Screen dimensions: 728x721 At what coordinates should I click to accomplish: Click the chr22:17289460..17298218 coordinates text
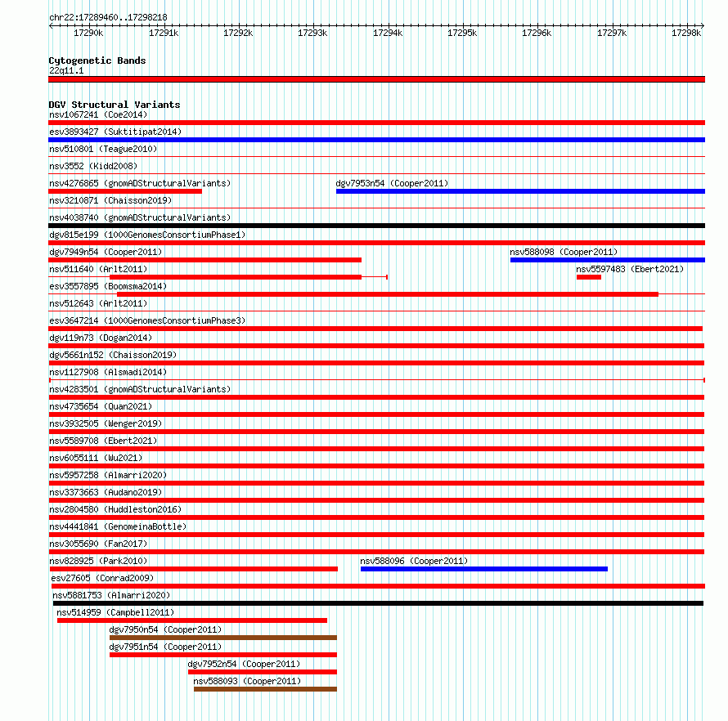point(108,17)
